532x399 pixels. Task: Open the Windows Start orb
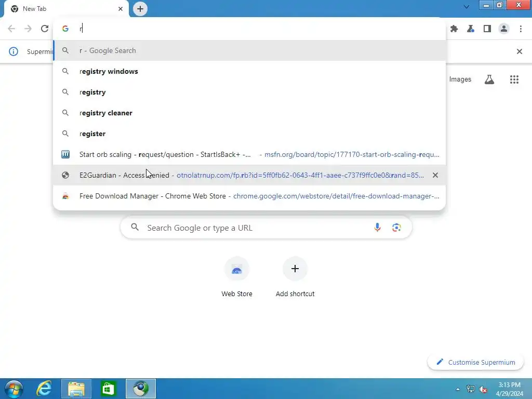pos(14,389)
